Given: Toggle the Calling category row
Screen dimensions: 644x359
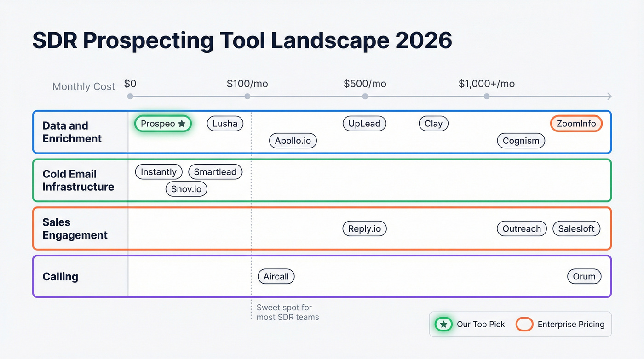Looking at the screenshot, I should click(x=60, y=276).
